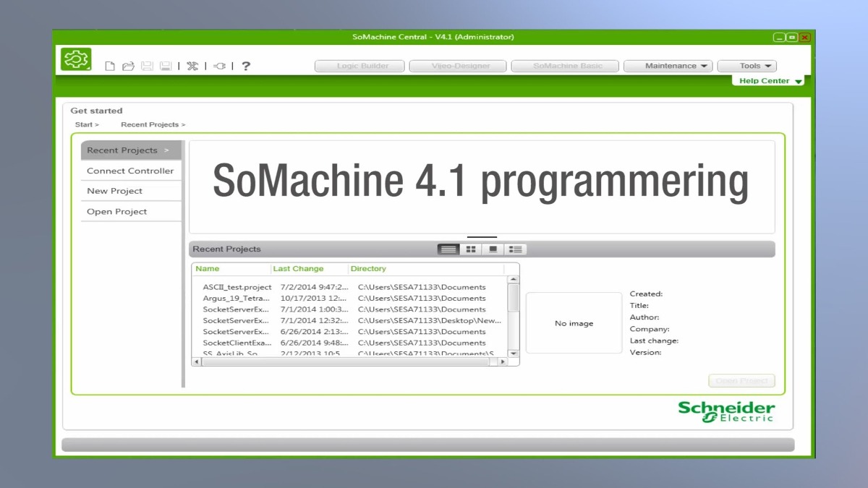
Task: Create a new project with the blank-page icon
Action: click(110, 66)
